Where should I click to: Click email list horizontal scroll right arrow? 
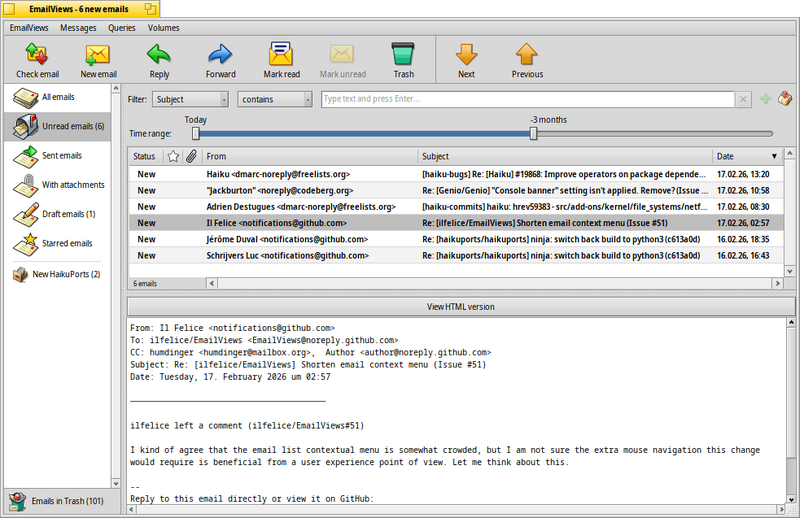click(777, 283)
